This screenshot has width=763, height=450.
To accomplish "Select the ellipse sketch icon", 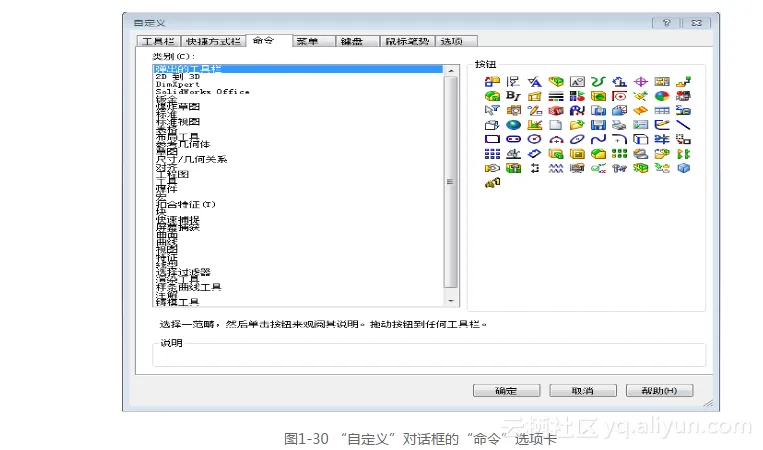I will pyautogui.click(x=577, y=139).
